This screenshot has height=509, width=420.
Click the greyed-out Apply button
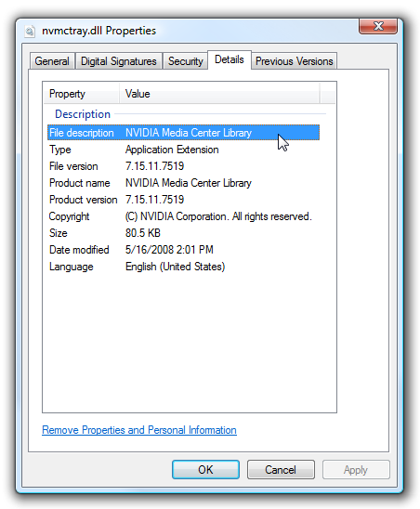pyautogui.click(x=356, y=469)
